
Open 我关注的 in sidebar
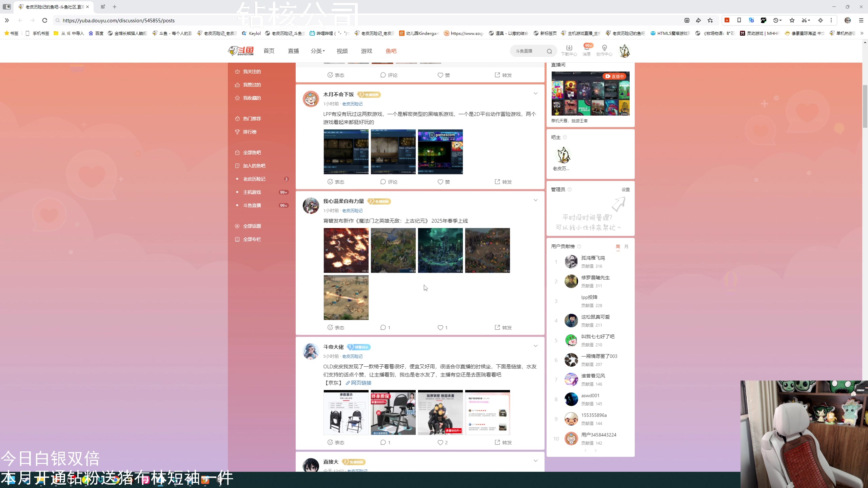[252, 72]
